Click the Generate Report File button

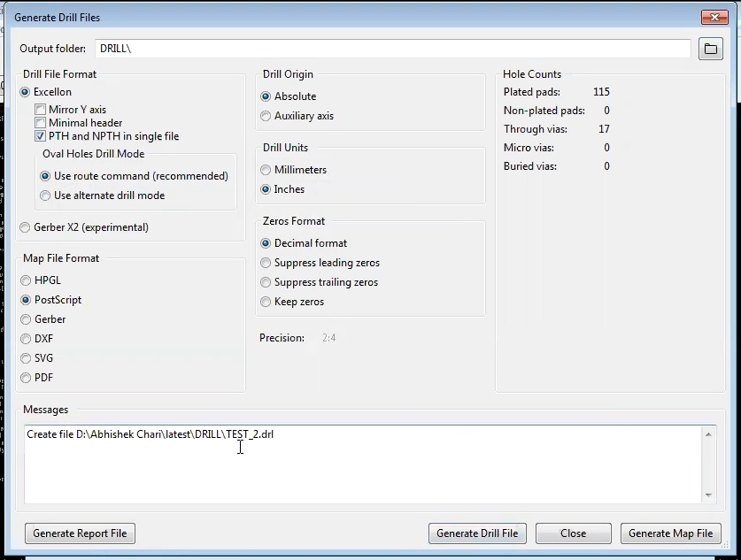pyautogui.click(x=80, y=533)
